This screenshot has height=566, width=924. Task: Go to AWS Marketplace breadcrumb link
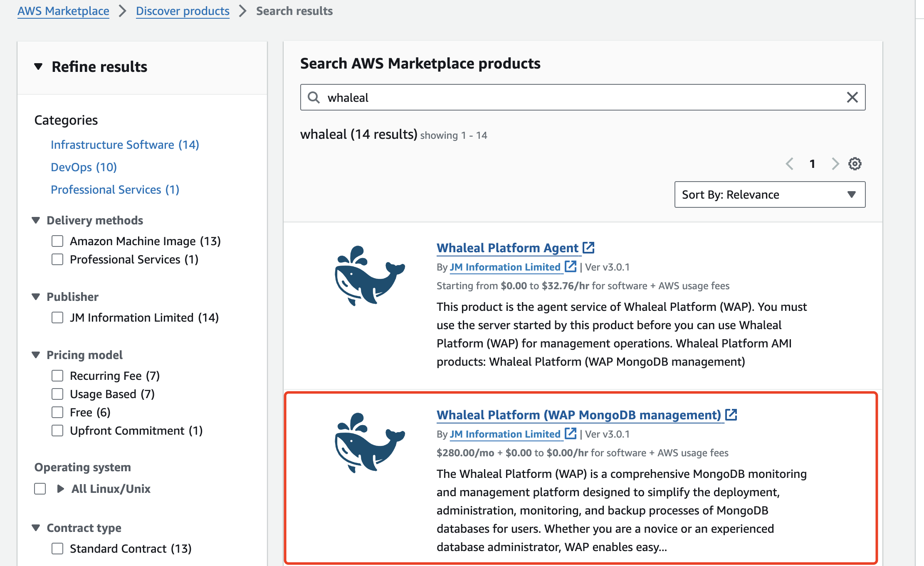tap(63, 11)
